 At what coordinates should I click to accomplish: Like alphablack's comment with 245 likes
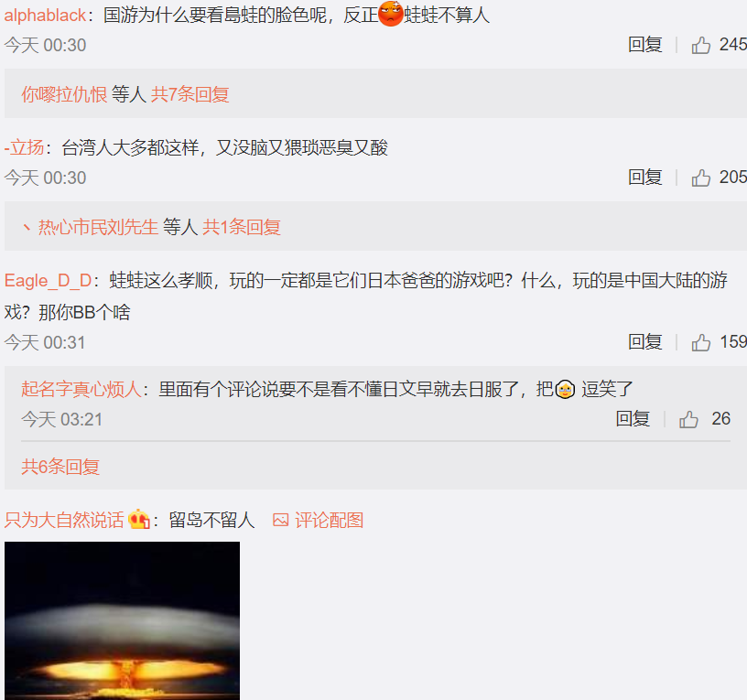pyautogui.click(x=701, y=45)
